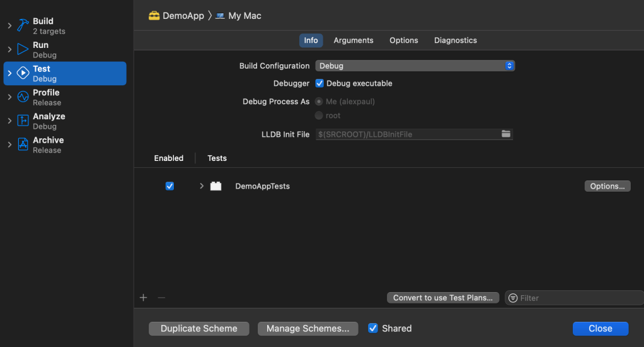The height and width of the screenshot is (347, 644).
Task: Select the Run play icon
Action: 23,49
